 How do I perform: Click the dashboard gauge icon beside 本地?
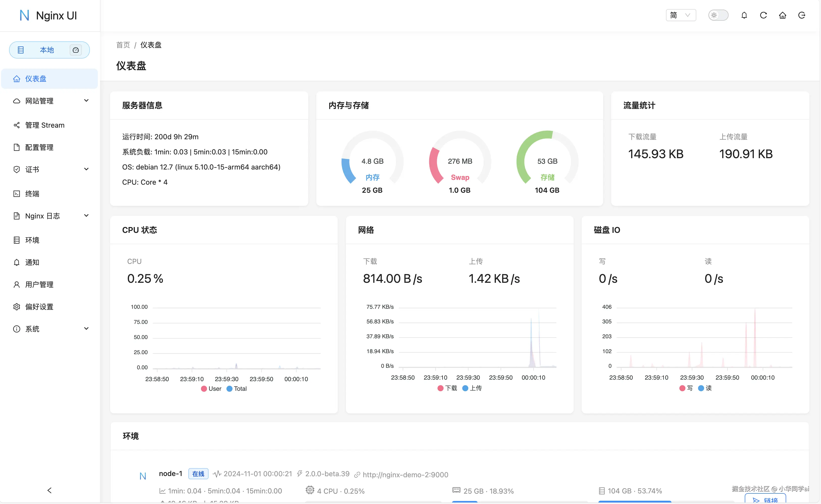[x=76, y=50]
